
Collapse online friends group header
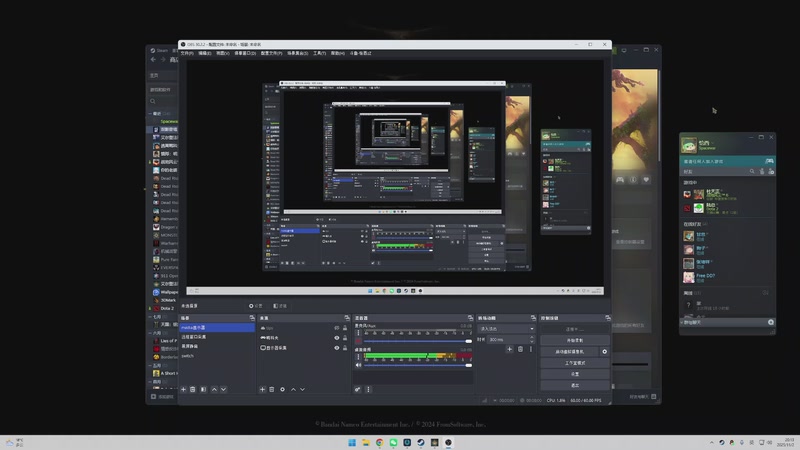(695, 224)
